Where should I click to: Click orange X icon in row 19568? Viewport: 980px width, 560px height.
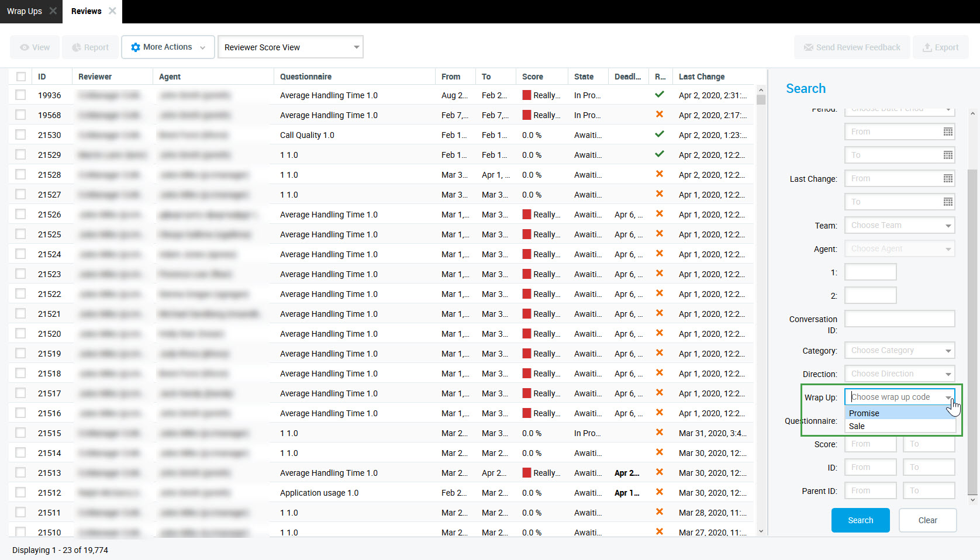[660, 115]
